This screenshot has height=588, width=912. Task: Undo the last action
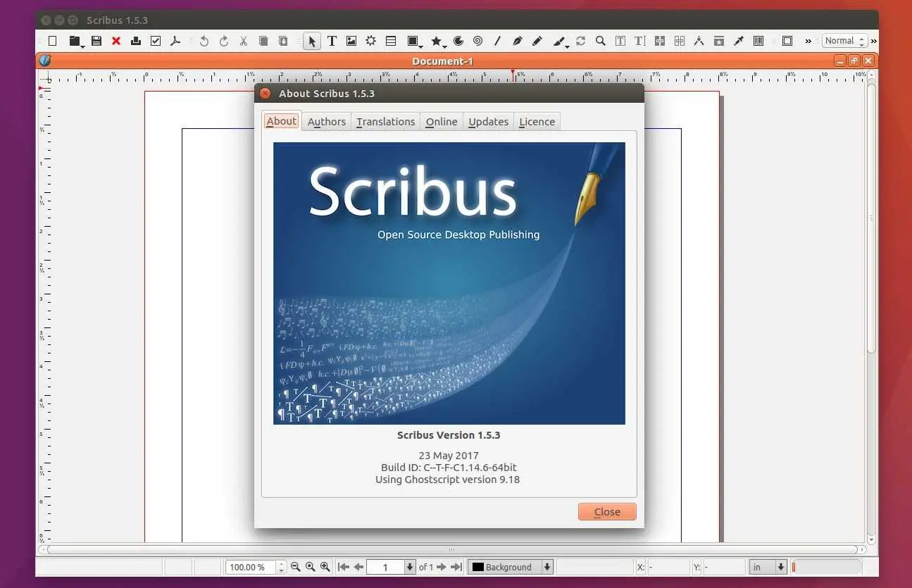pyautogui.click(x=204, y=42)
